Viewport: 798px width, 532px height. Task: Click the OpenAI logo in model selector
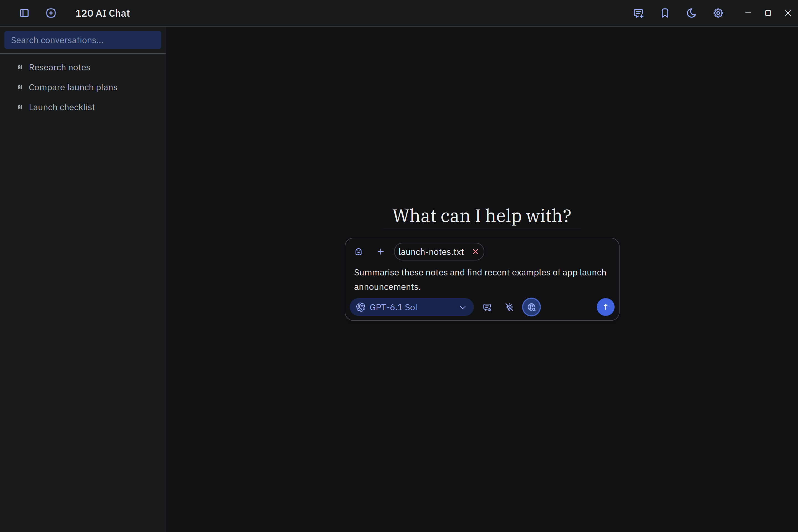(x=361, y=307)
